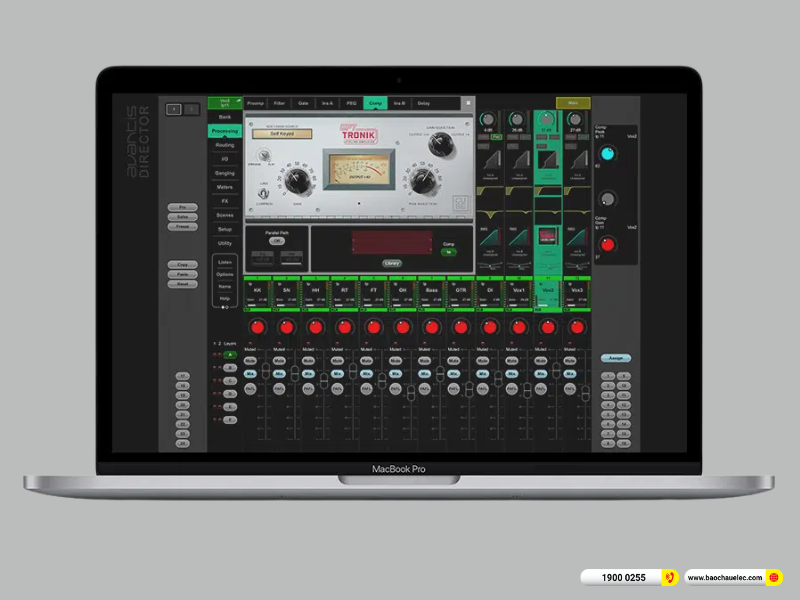Toggle the compressor In button
This screenshot has height=600, width=800.
(x=448, y=252)
